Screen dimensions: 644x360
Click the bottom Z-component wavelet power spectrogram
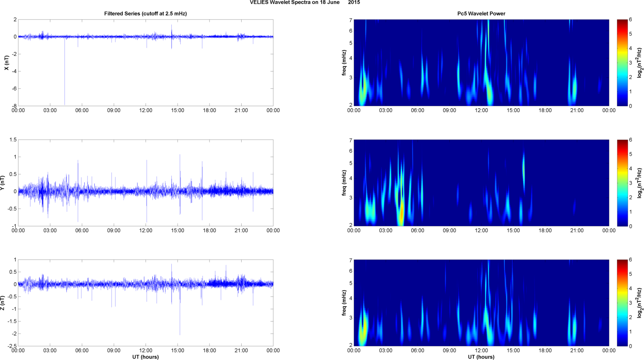(481, 303)
